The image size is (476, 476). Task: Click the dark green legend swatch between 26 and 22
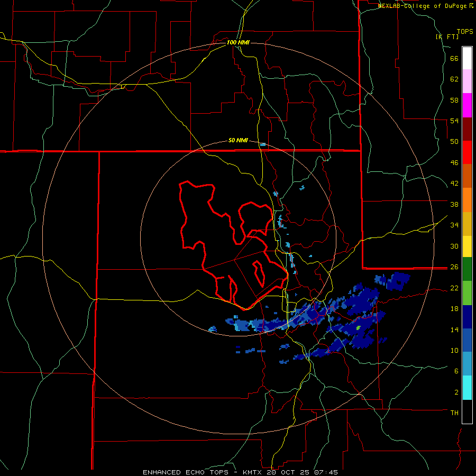click(x=467, y=269)
